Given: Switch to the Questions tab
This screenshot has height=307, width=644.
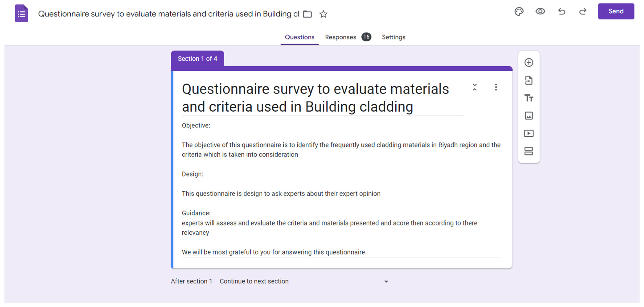Looking at the screenshot, I should [299, 37].
